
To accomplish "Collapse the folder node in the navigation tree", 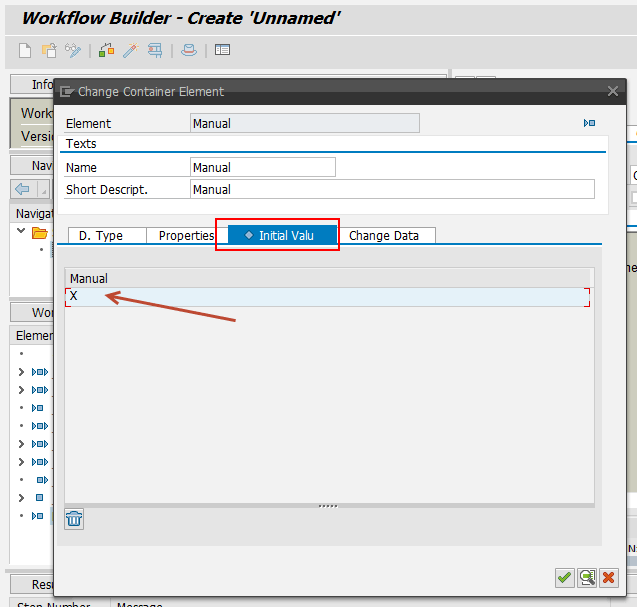I will tap(21, 231).
